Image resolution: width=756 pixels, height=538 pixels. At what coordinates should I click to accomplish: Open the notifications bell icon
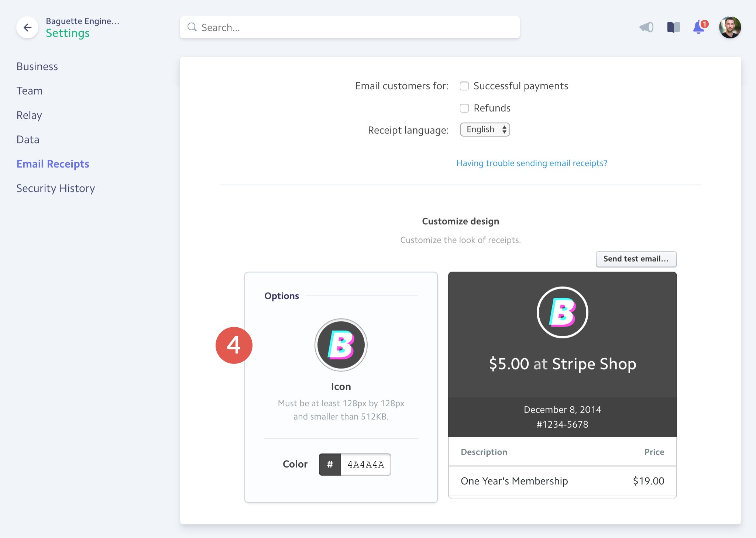pyautogui.click(x=699, y=28)
